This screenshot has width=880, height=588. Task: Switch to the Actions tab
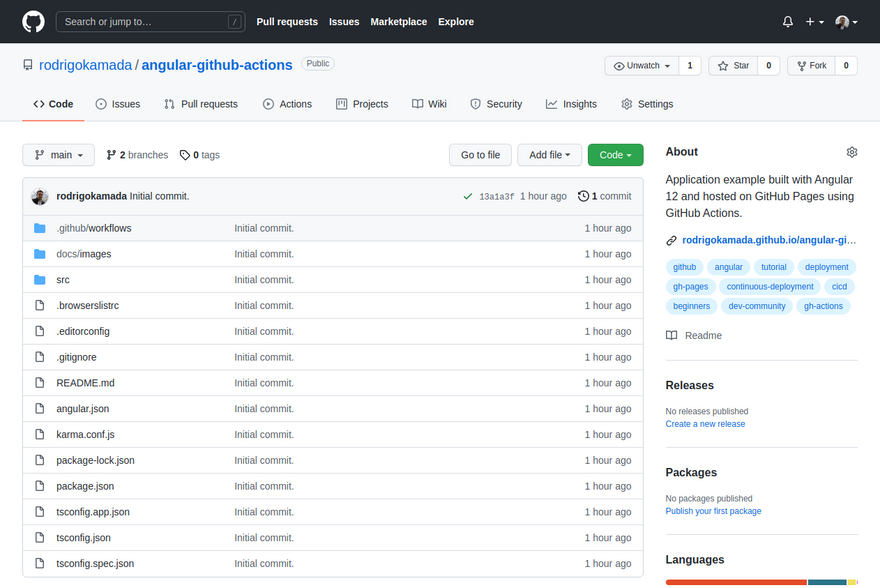point(287,104)
